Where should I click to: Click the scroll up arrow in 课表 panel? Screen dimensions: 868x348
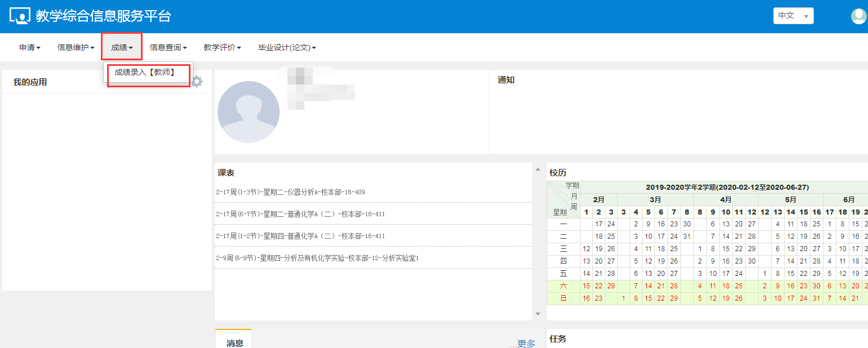[x=537, y=167]
